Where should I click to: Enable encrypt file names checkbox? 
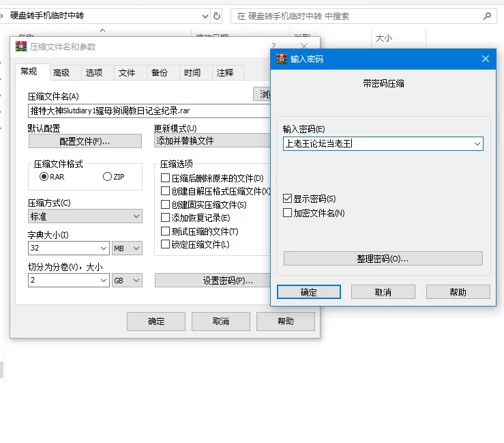[287, 213]
